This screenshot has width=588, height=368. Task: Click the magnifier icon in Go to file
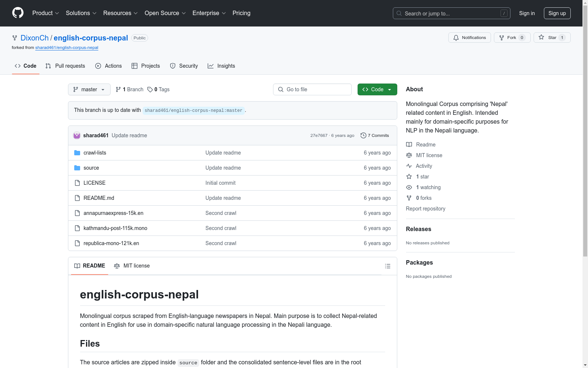click(281, 89)
